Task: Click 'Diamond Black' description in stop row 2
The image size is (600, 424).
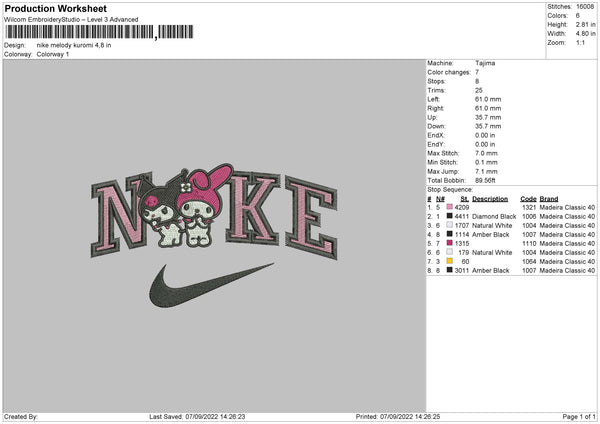Action: [494, 216]
